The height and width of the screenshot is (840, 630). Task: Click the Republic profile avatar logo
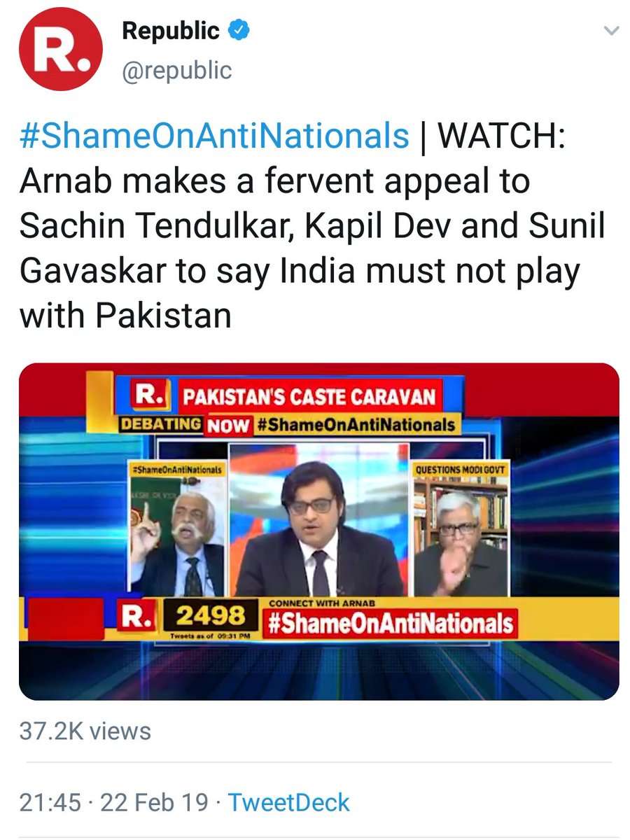(x=60, y=49)
